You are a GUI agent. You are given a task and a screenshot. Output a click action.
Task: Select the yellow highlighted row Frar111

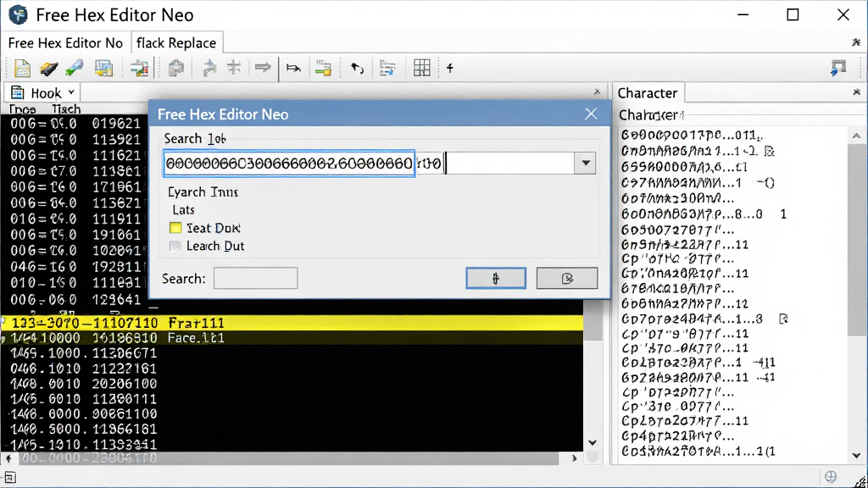[x=292, y=323]
